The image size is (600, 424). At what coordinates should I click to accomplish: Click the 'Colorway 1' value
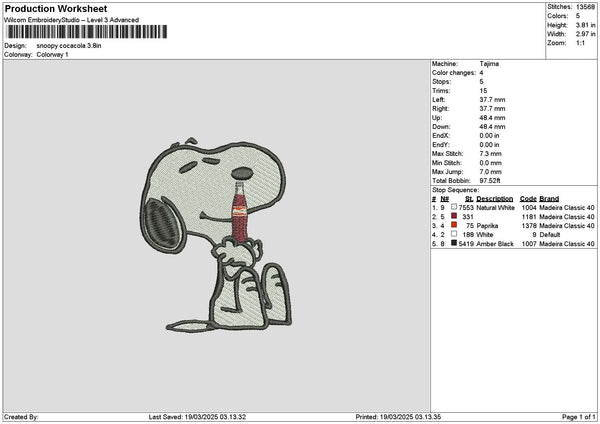click(52, 55)
